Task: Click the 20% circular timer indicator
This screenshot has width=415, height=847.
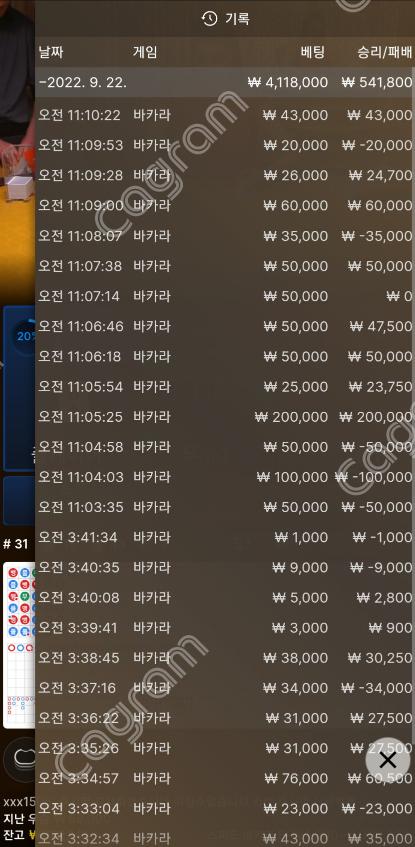Action: pos(24,337)
